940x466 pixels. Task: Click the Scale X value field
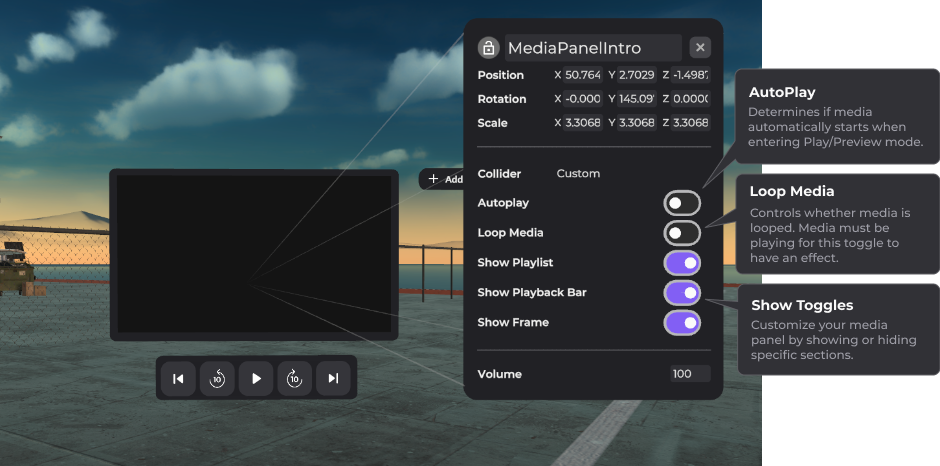tap(583, 123)
